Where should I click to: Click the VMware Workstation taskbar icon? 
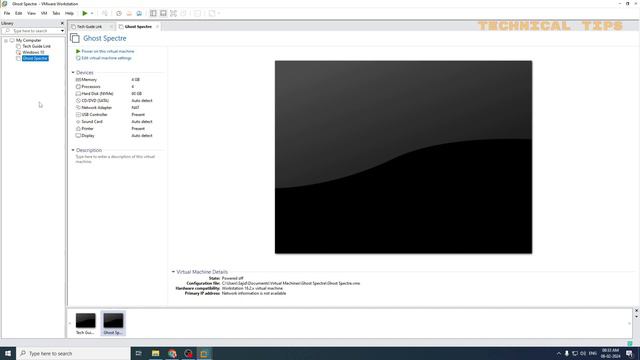pos(204,353)
